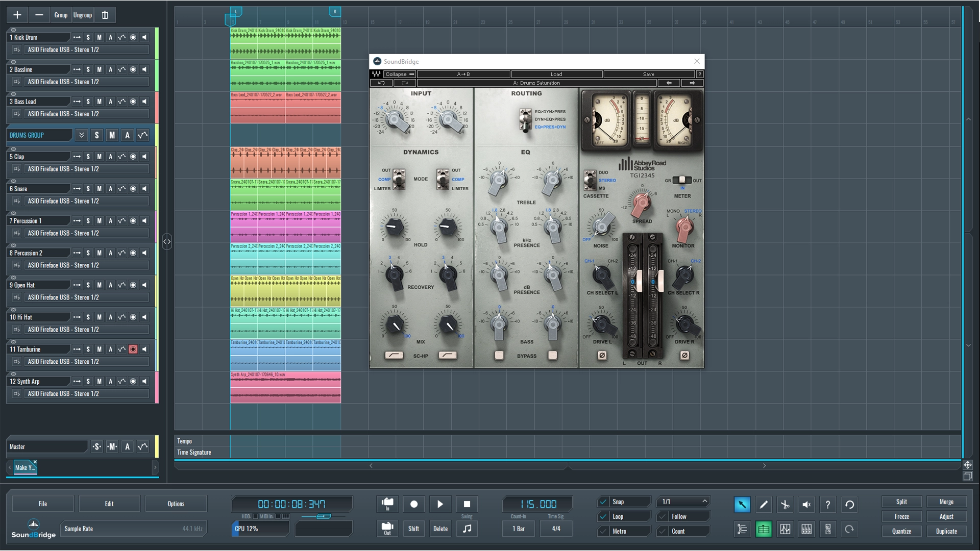This screenshot has width=980, height=551.
Task: Open the Options menu
Action: click(x=176, y=504)
